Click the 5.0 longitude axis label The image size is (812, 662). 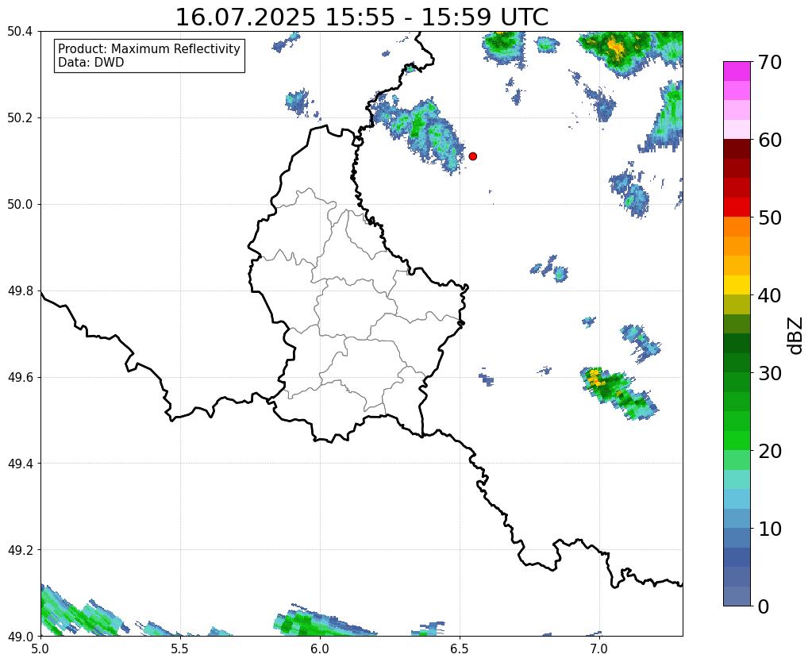pos(40,649)
